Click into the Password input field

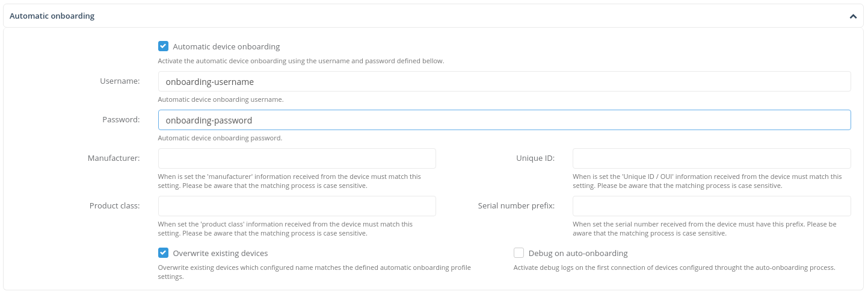[504, 120]
